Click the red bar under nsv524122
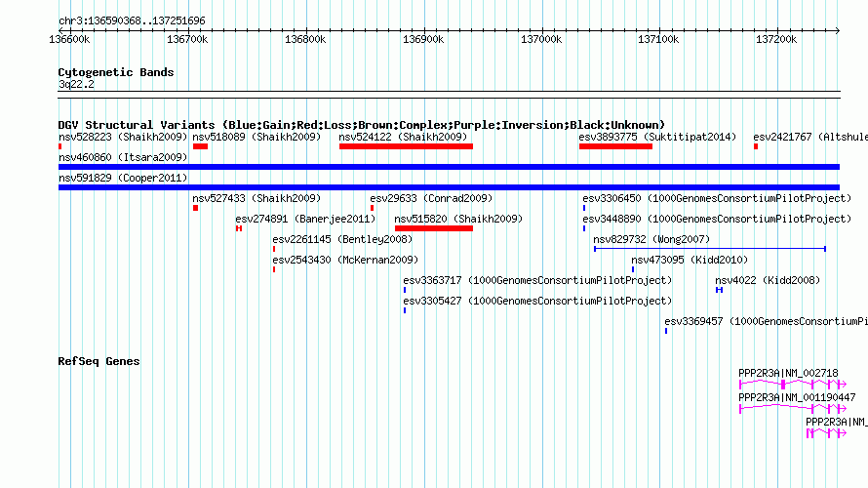Viewport: 868px width, 488px height. (406, 146)
